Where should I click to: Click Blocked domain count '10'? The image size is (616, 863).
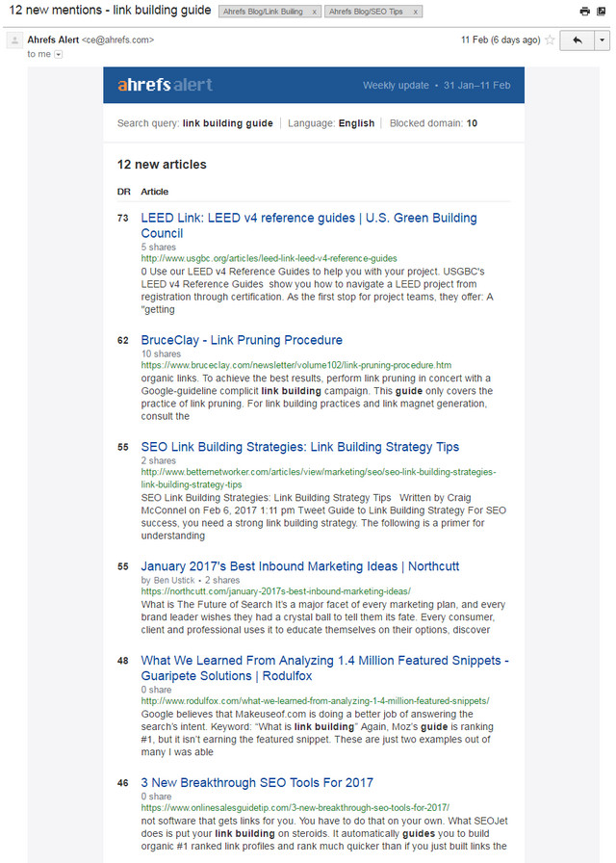coord(472,123)
